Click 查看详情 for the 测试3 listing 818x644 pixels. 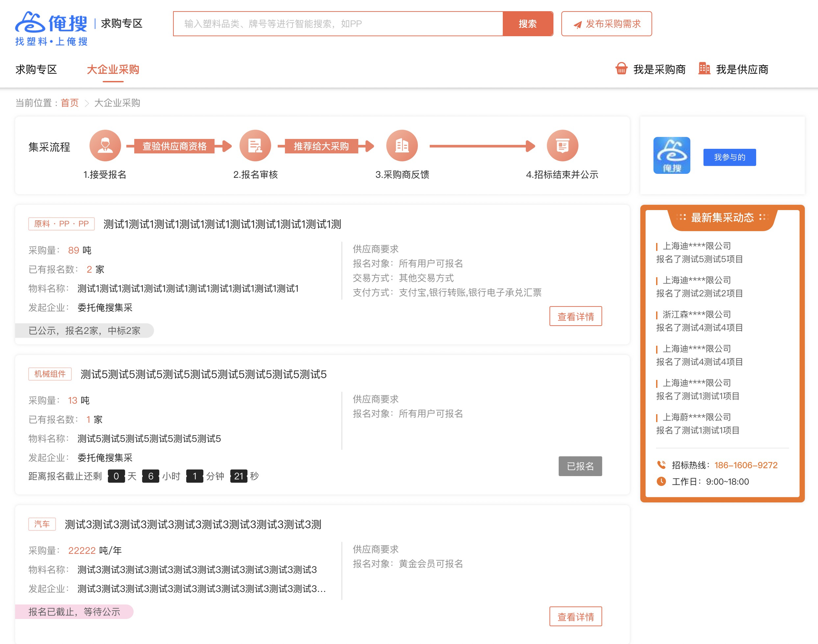575,617
